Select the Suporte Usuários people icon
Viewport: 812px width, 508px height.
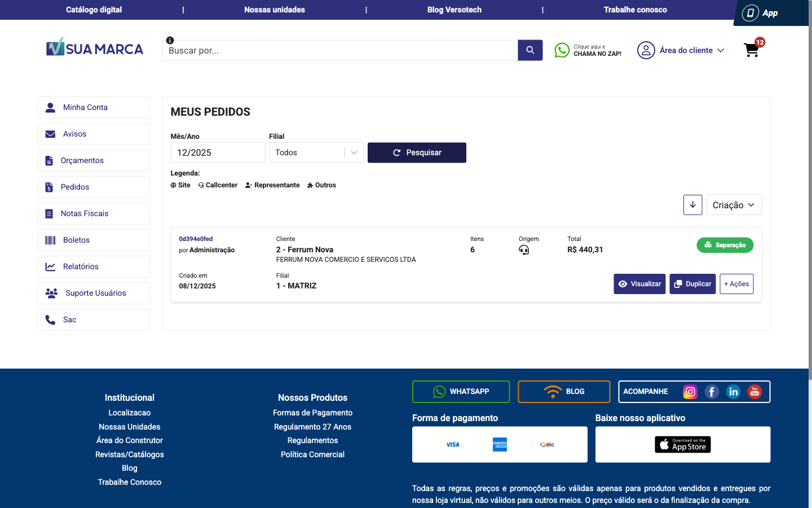[x=50, y=293]
